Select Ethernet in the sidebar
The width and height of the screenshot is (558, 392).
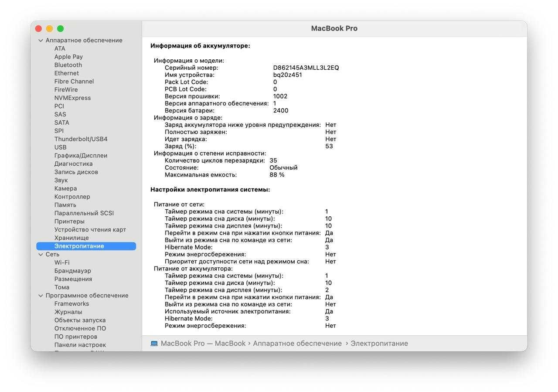pyautogui.click(x=67, y=73)
